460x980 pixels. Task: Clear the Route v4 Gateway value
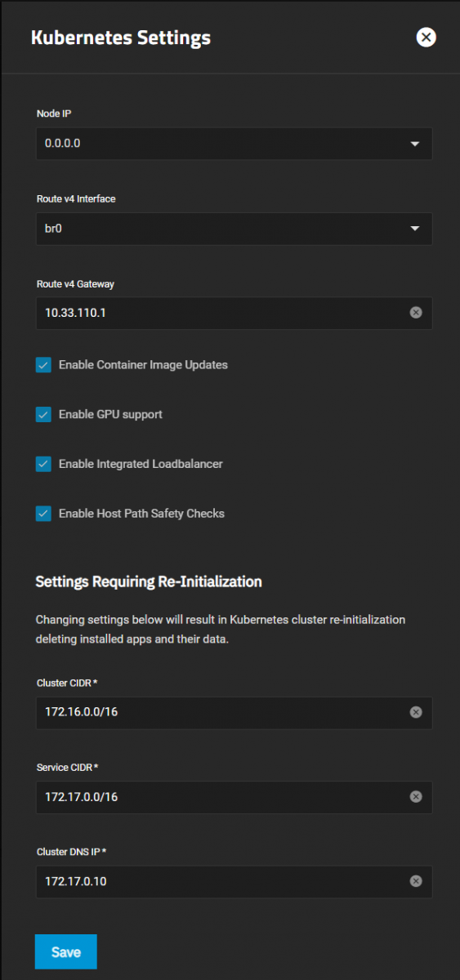[x=416, y=312]
